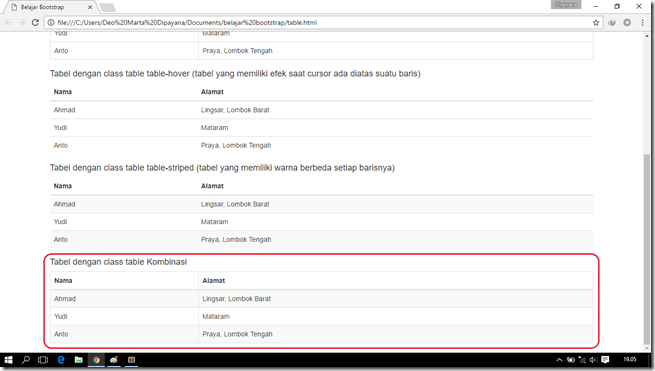The width and height of the screenshot is (655, 371).
Task: Open Task View from the taskbar
Action: [x=43, y=360]
